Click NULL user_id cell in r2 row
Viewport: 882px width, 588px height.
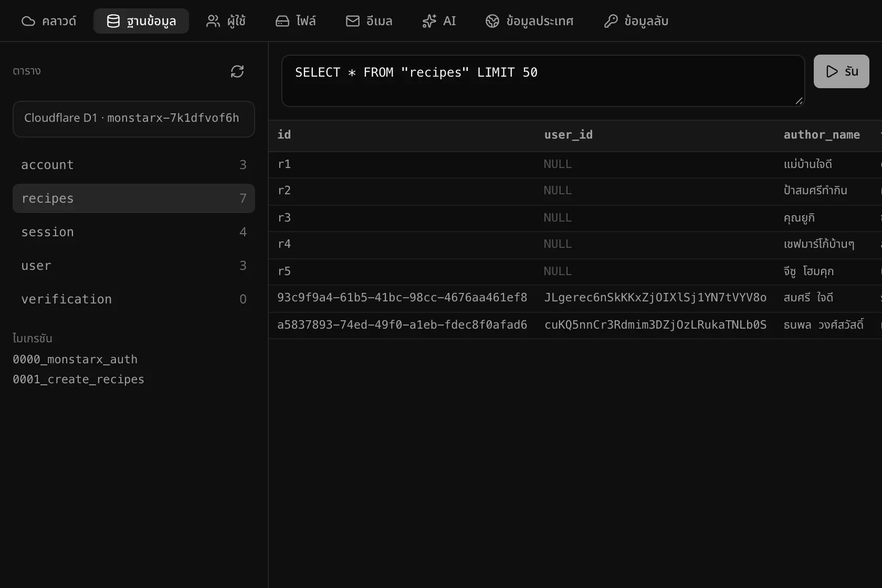tap(558, 191)
